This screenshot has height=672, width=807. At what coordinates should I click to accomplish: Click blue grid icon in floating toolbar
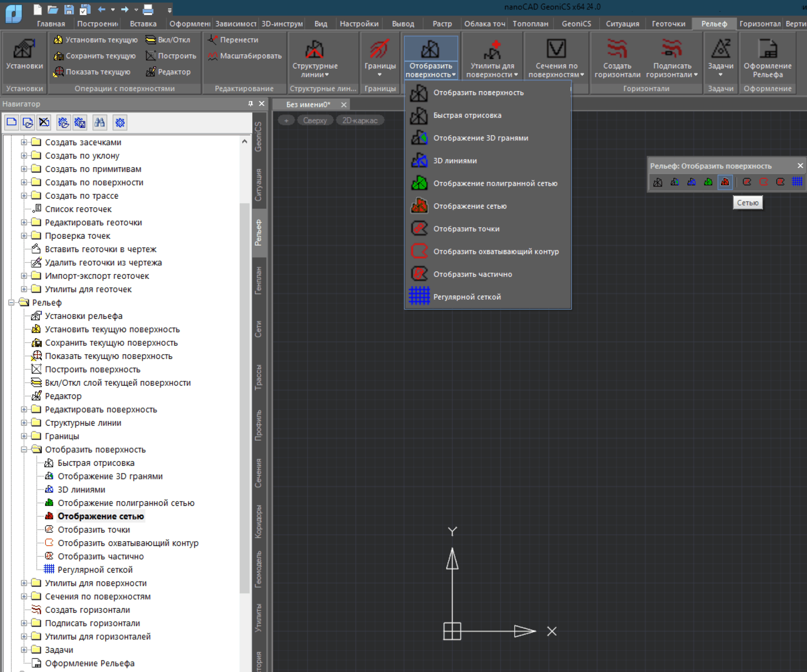point(797,181)
